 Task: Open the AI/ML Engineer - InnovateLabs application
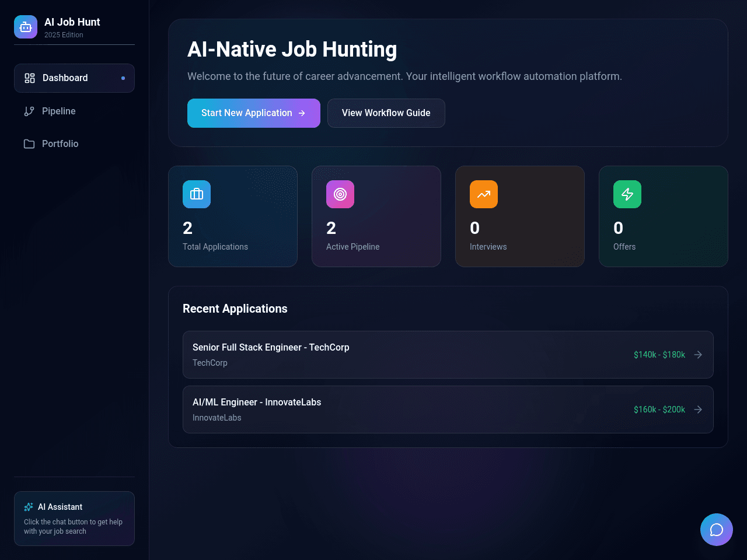tap(448, 409)
